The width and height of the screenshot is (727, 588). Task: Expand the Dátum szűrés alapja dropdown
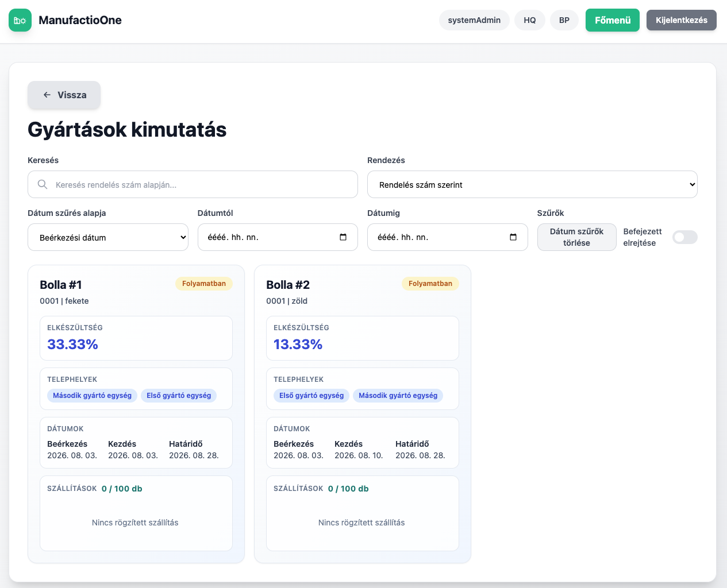(108, 237)
